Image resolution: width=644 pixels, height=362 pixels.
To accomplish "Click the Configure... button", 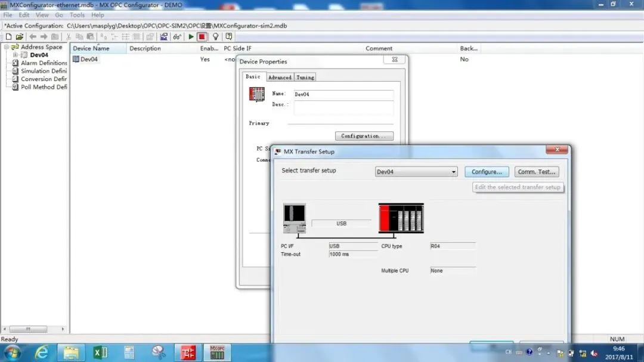I will pos(487,172).
